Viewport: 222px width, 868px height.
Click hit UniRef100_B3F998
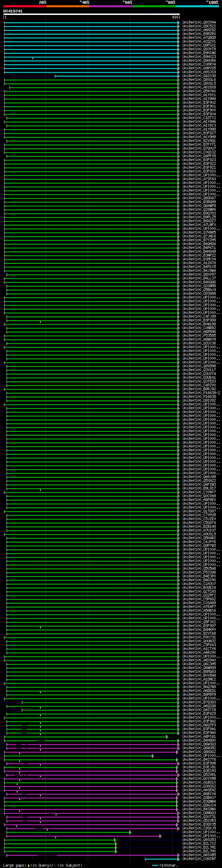(199, 763)
